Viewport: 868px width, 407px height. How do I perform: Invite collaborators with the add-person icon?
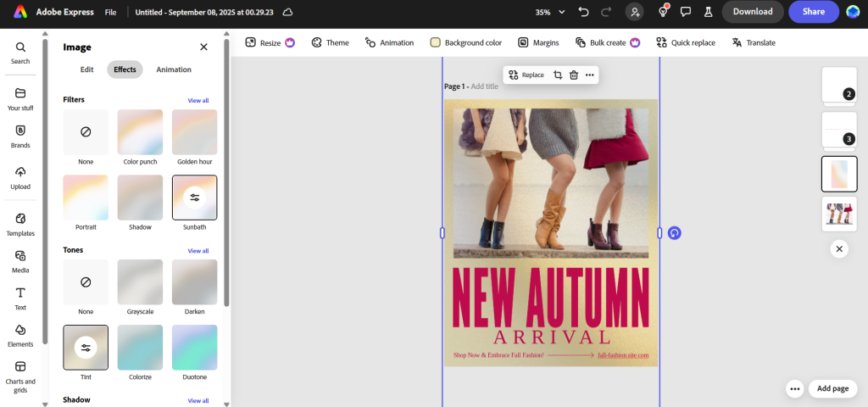point(635,12)
